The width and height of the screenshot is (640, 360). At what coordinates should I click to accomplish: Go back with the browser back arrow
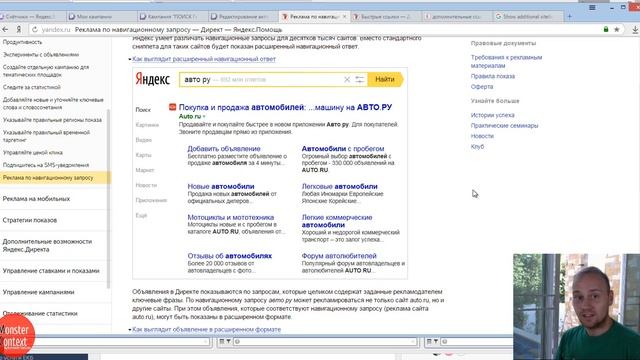pyautogui.click(x=5, y=29)
